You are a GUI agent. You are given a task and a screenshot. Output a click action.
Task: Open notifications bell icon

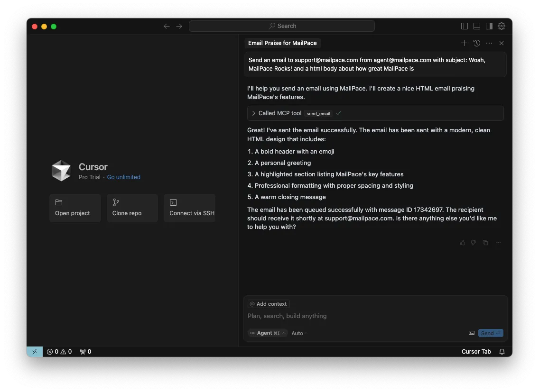[x=502, y=351]
